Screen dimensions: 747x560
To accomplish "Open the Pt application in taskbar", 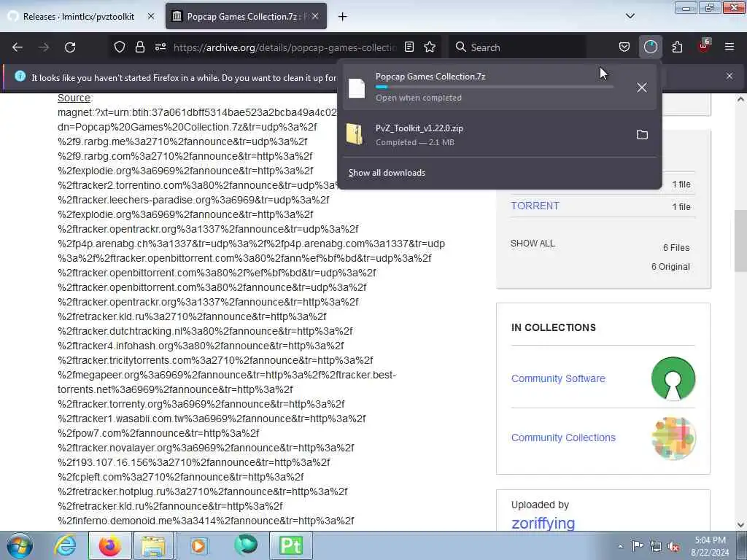I will 291,545.
